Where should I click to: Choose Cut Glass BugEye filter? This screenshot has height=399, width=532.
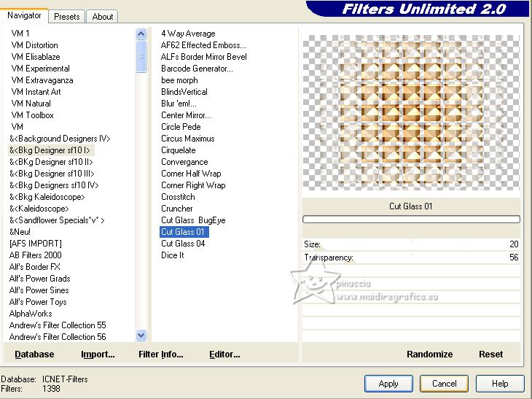point(193,220)
